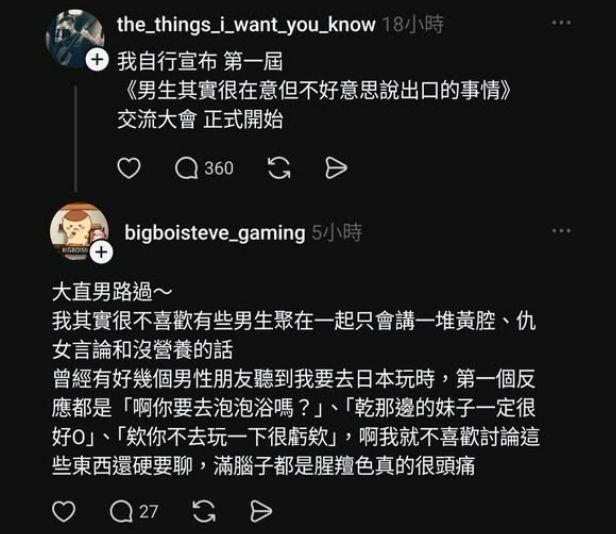Follow the_things_i_want_you_know via plus badge
Viewport: 616px width, 534px height.
pyautogui.click(x=97, y=60)
